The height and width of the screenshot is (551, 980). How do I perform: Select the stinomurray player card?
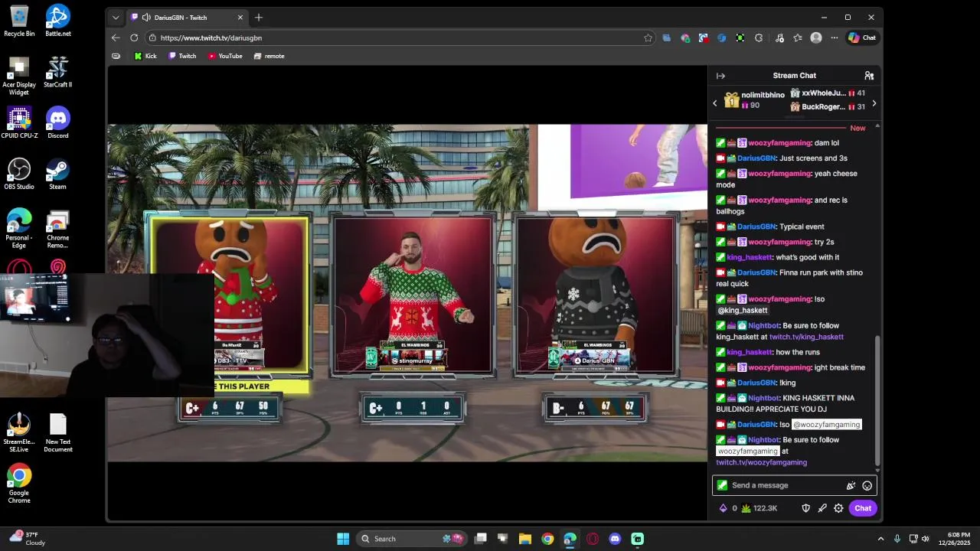pyautogui.click(x=413, y=297)
